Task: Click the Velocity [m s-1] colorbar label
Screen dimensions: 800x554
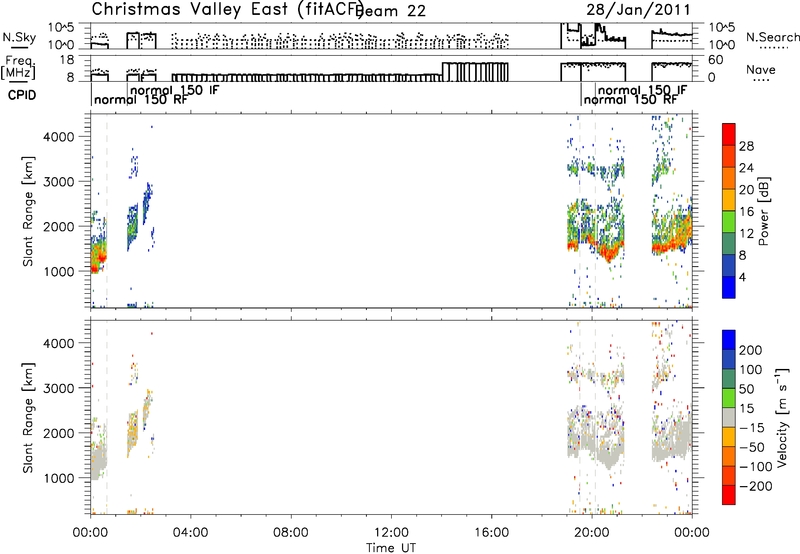Action: (x=782, y=417)
